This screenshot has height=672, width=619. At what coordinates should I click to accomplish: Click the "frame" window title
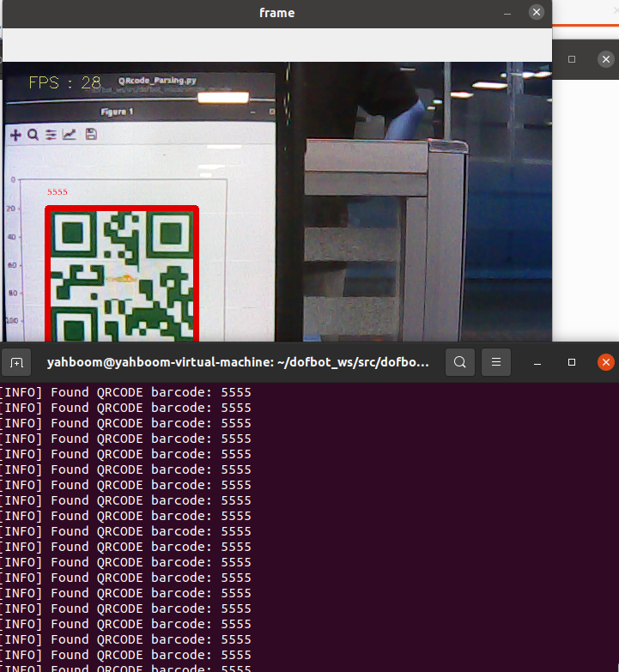[x=277, y=13]
